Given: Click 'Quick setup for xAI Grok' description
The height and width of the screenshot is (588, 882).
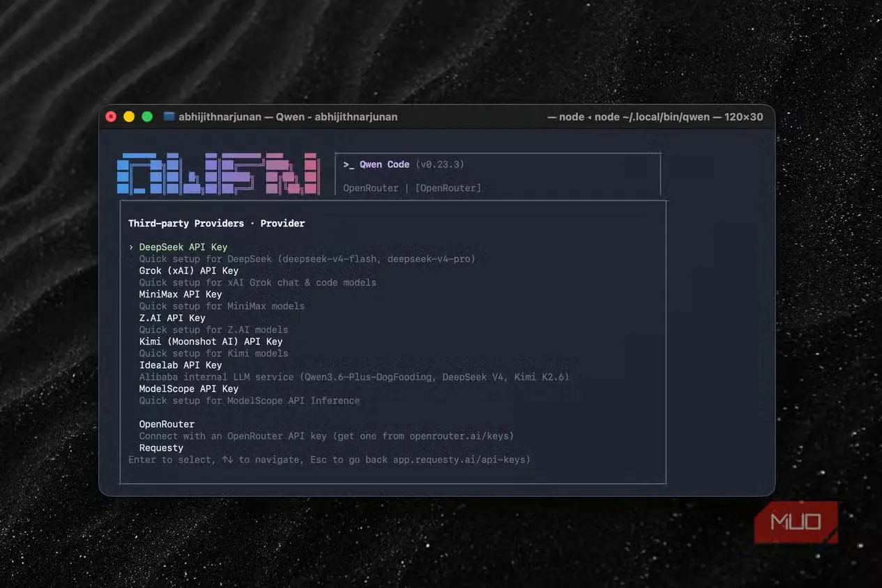Looking at the screenshot, I should [257, 283].
